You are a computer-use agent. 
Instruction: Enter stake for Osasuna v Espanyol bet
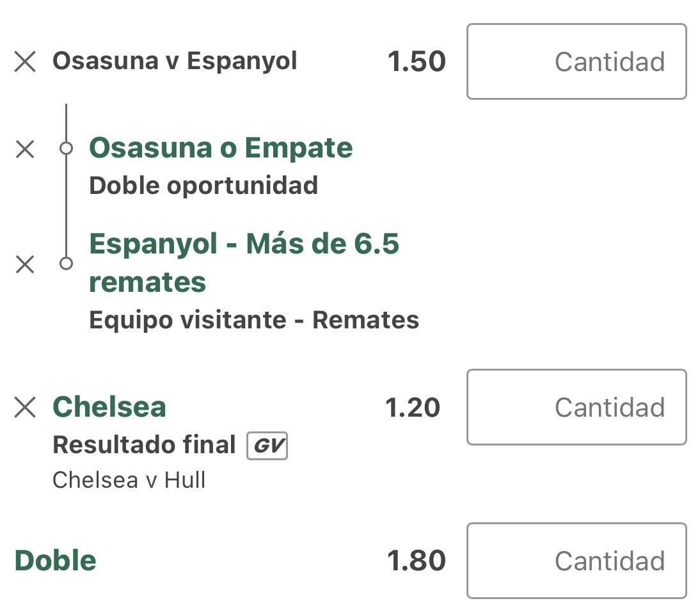click(x=577, y=61)
